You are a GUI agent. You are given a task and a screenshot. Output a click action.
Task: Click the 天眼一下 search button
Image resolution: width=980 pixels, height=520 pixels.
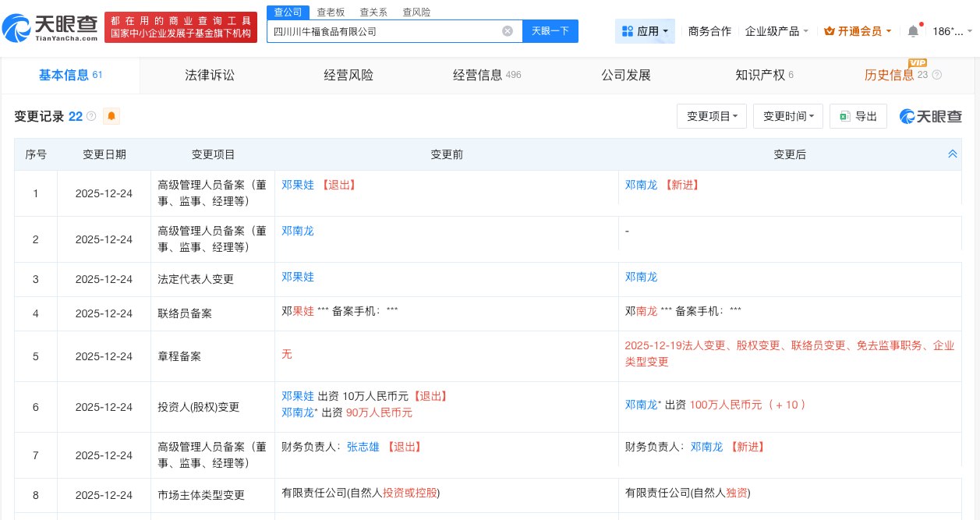550,31
